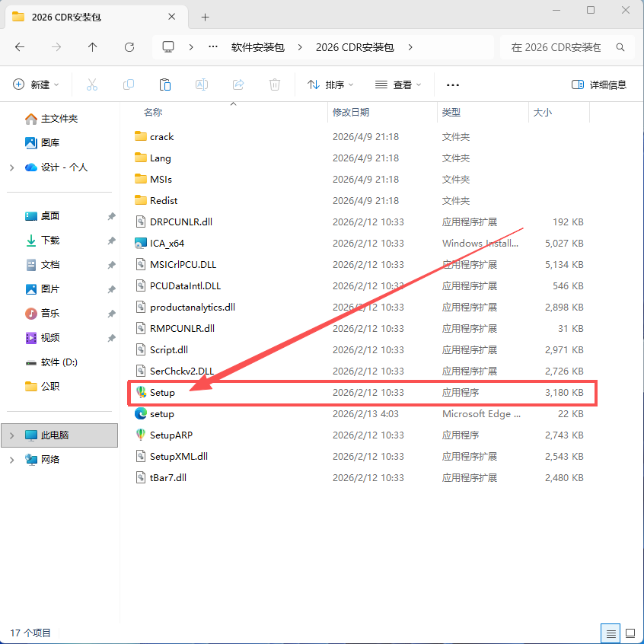Go to the 软件安装包 breadcrumb
This screenshot has width=644, height=644.
pyautogui.click(x=257, y=47)
